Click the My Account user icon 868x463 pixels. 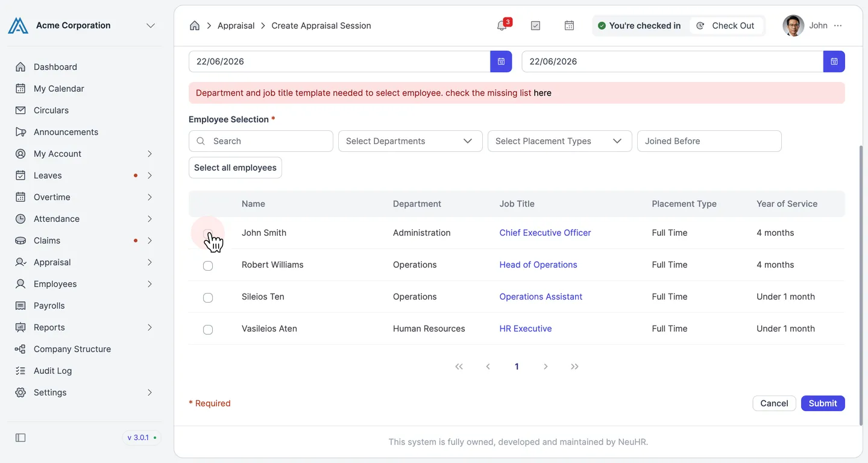pos(20,154)
